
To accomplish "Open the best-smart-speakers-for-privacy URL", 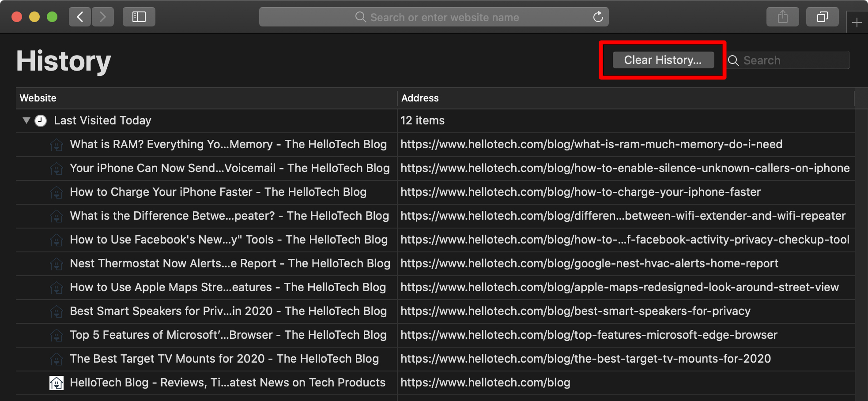I will point(575,311).
